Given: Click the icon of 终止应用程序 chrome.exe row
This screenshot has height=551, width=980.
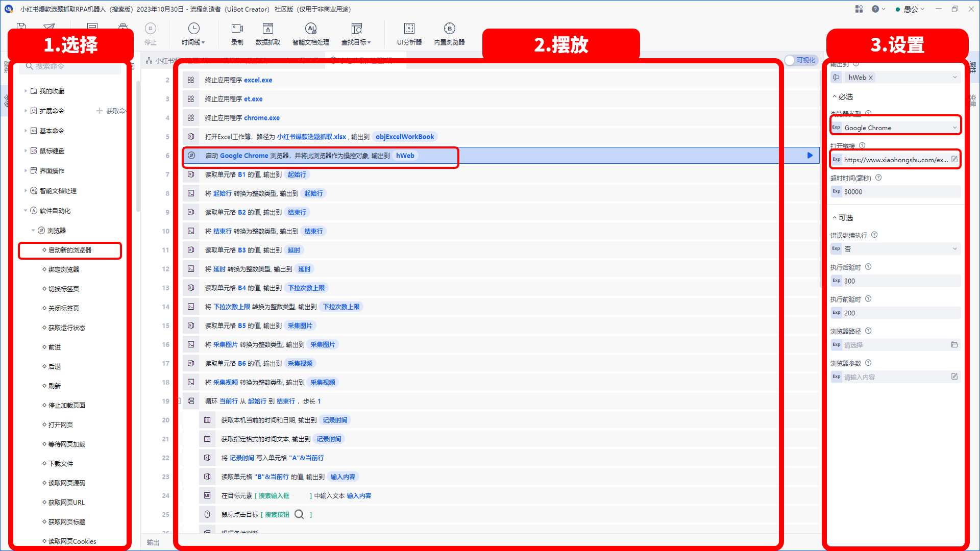Looking at the screenshot, I should (191, 118).
